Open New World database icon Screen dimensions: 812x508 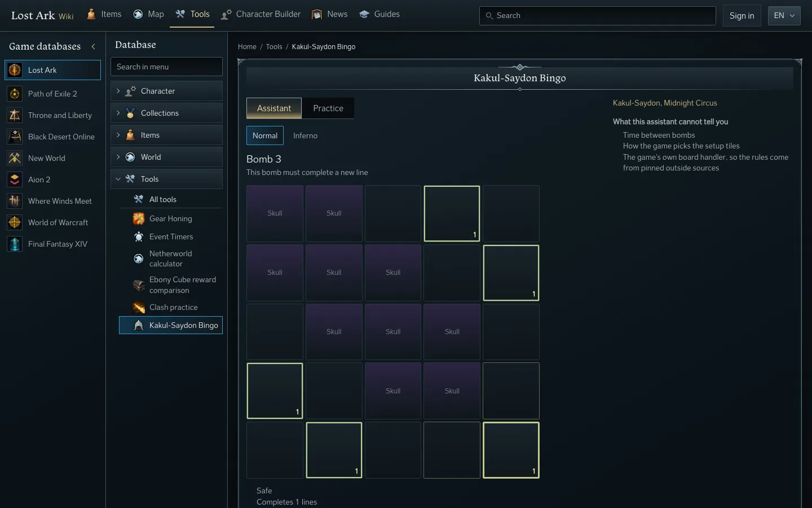coord(15,158)
